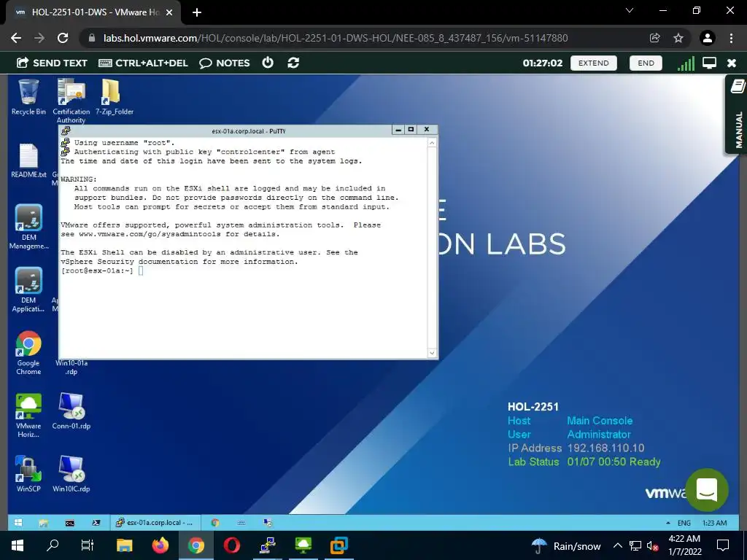This screenshot has width=747, height=560.
Task: Click the monitor display icon in lab toolbar
Action: tap(709, 63)
